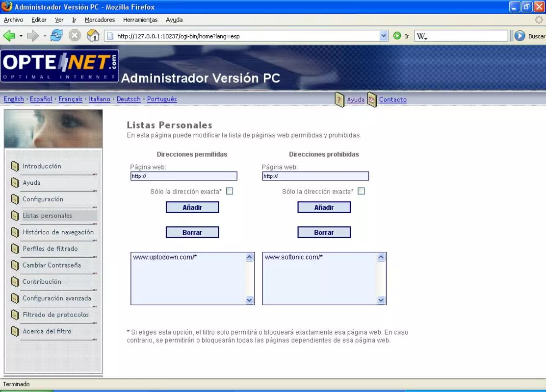The width and height of the screenshot is (546, 392).
Task: Open the Back button history dropdown arrow
Action: click(21, 36)
